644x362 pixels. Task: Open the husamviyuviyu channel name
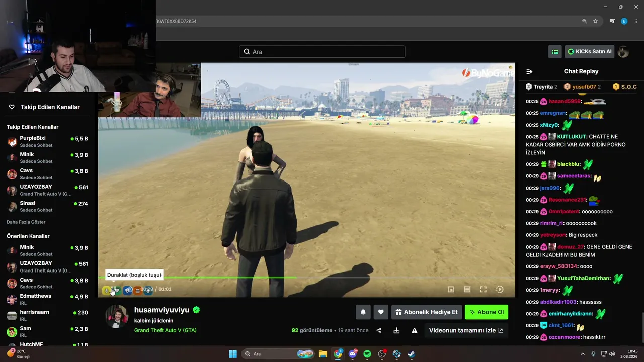tap(162, 310)
